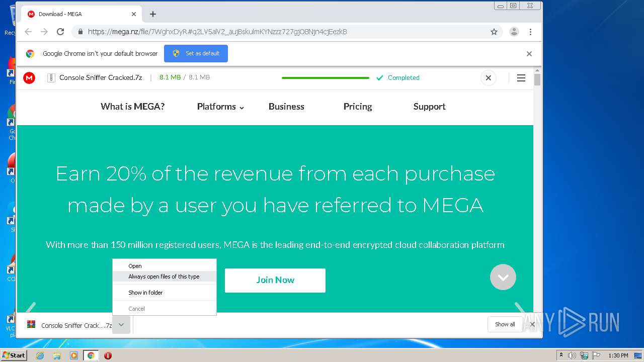Bookmark this page with star icon

tap(494, 32)
